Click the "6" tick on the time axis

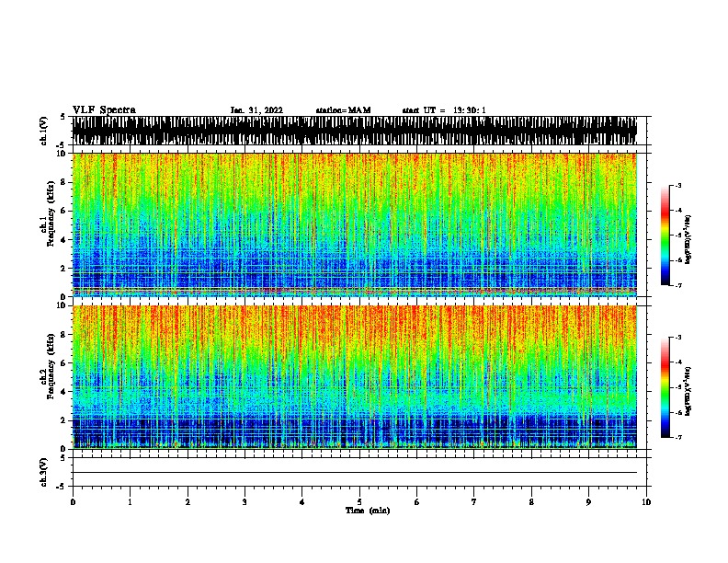tap(417, 502)
